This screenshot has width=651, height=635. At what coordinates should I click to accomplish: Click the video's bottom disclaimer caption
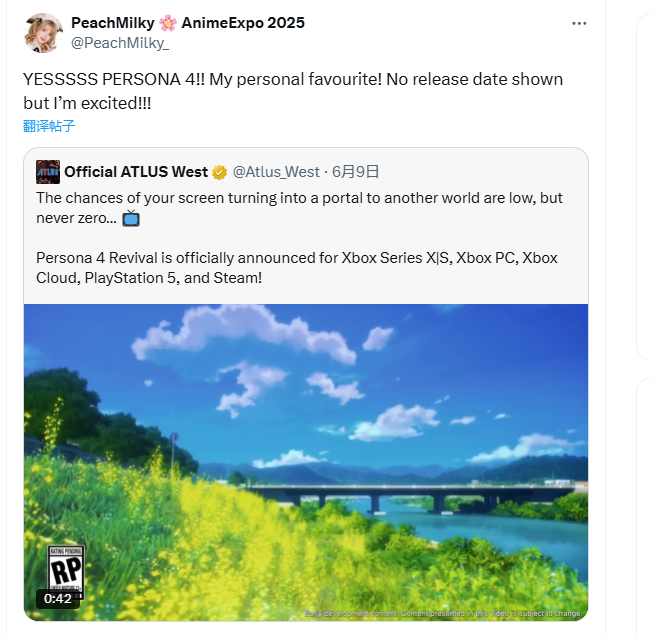click(x=440, y=613)
